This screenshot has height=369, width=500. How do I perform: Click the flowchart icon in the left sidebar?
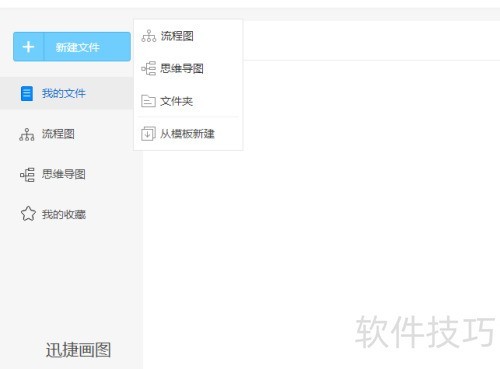(x=27, y=134)
